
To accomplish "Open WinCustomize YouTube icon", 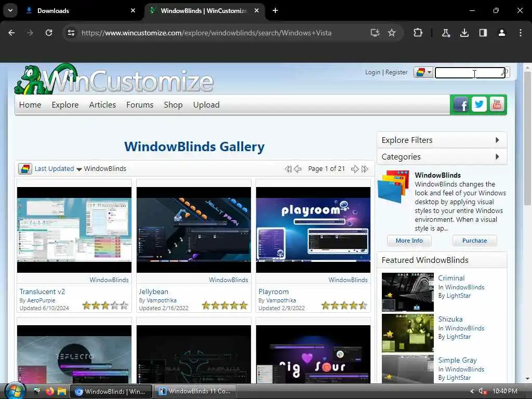I will 497,104.
